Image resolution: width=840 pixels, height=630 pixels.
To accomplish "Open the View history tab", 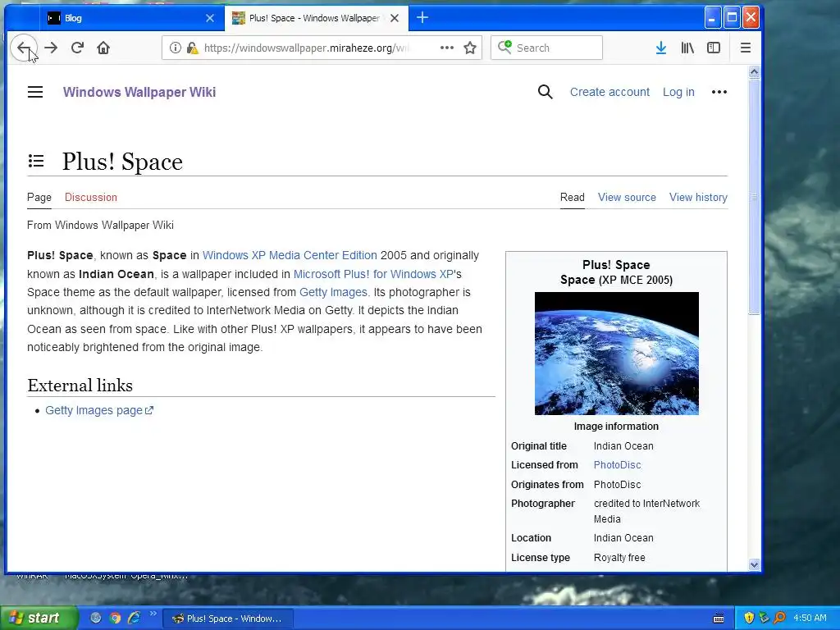I will pos(698,197).
